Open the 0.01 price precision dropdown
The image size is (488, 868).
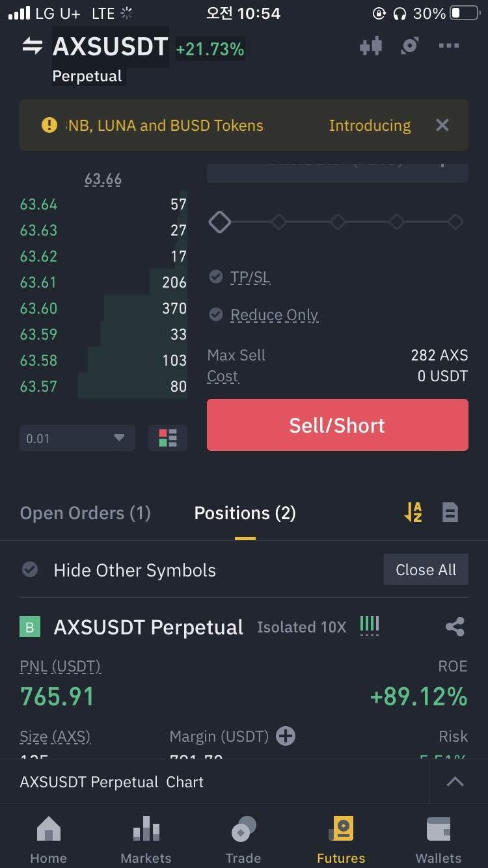tap(77, 438)
